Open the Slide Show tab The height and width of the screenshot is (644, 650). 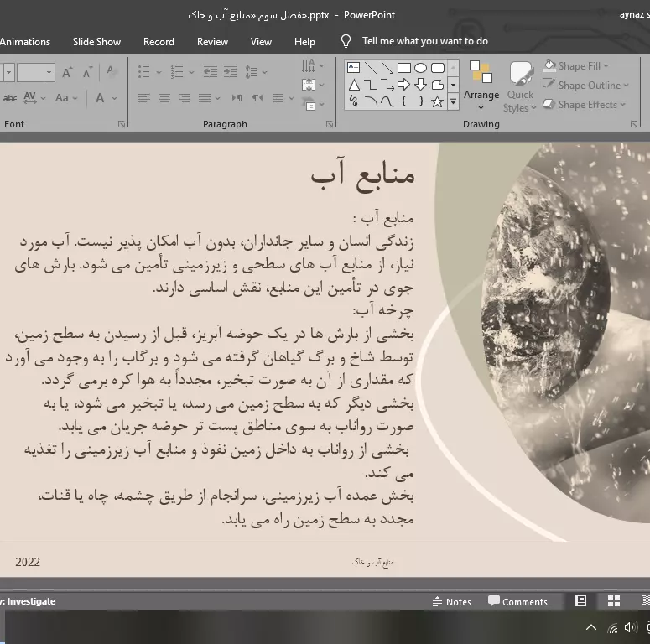pyautogui.click(x=96, y=41)
